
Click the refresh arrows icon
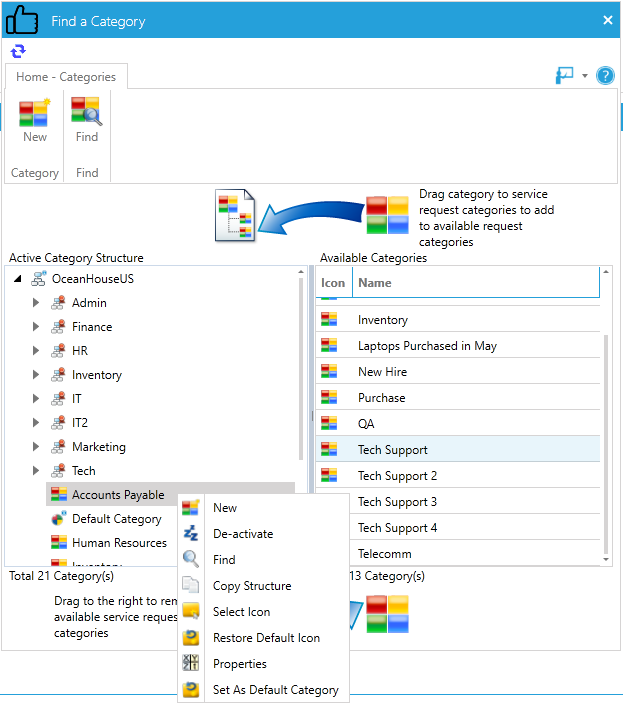tap(18, 51)
